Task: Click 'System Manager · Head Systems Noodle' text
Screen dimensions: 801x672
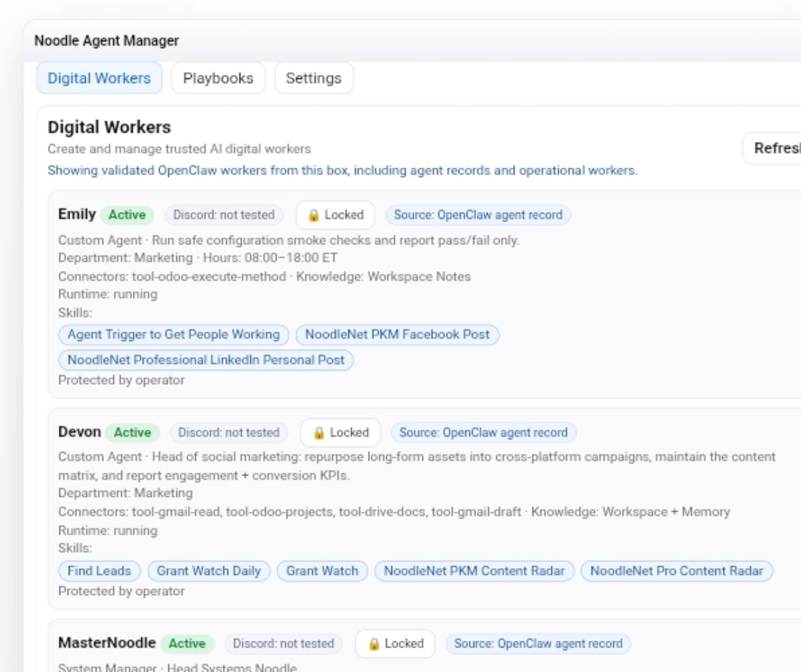Action: click(178, 667)
